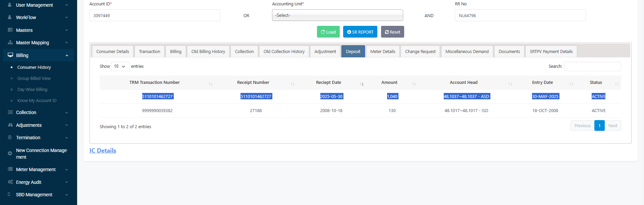Open the Collection tab

point(245,51)
